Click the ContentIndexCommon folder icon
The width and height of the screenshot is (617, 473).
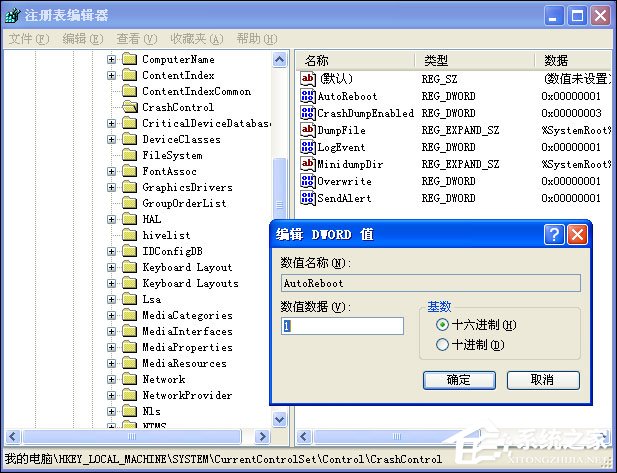[x=129, y=91]
